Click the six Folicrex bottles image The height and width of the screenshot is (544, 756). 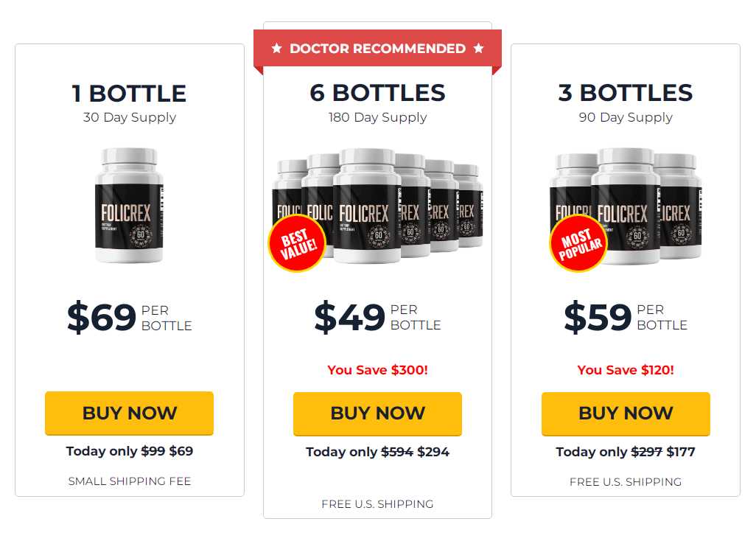(x=377, y=206)
